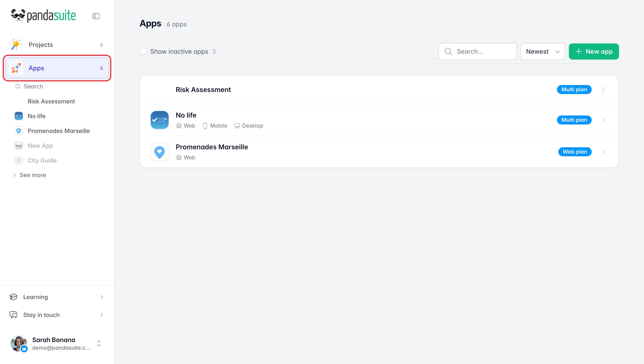Click the Promenades Marseille heart pin thumbnail

(x=159, y=152)
